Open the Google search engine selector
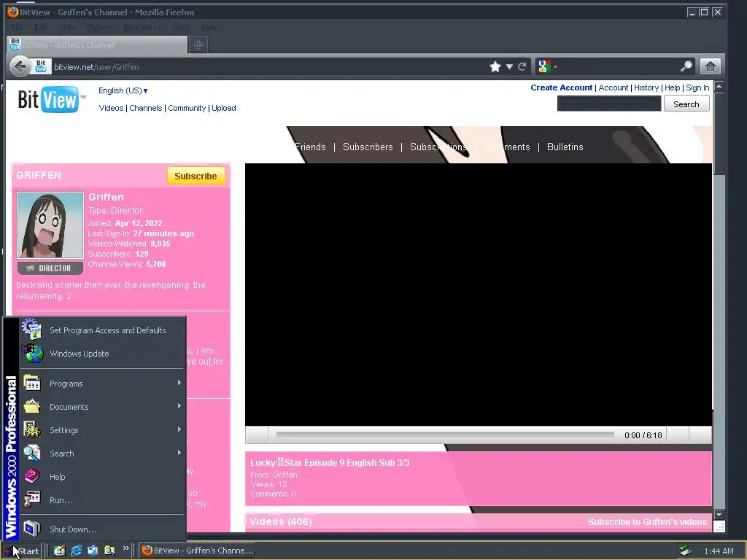747x560 pixels. click(x=546, y=66)
